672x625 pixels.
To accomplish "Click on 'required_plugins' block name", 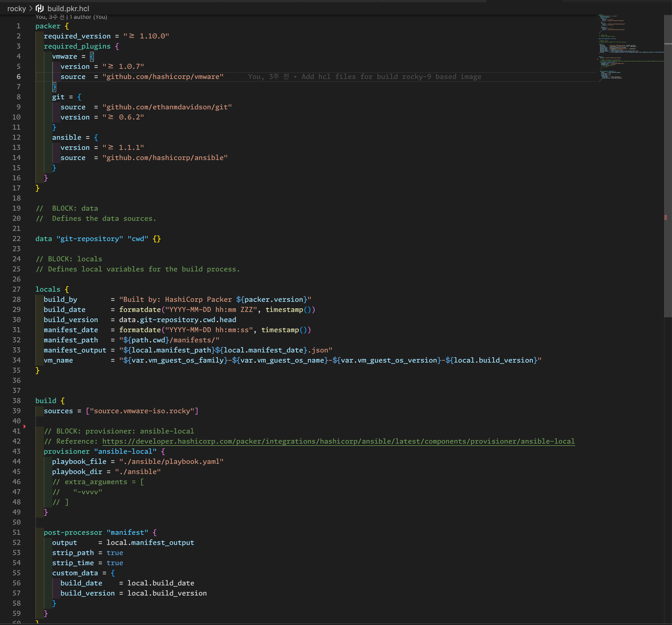I will 77,46.
